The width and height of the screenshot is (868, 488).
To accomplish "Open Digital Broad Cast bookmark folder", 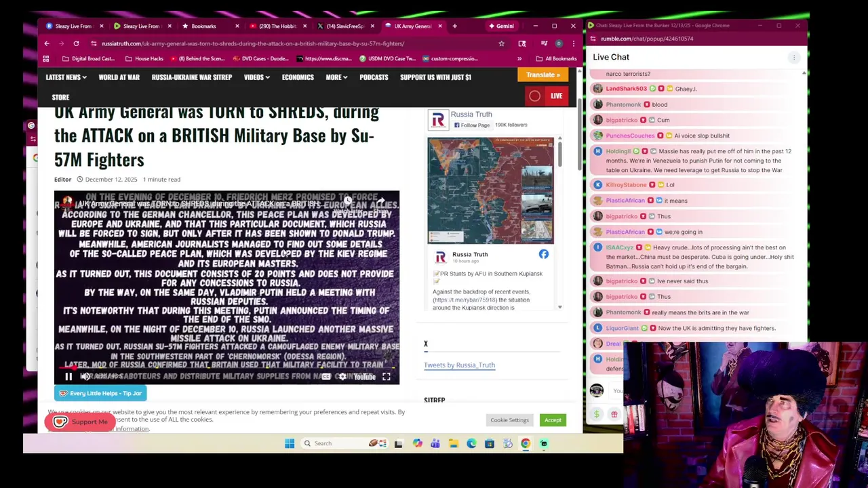I will (x=87, y=59).
